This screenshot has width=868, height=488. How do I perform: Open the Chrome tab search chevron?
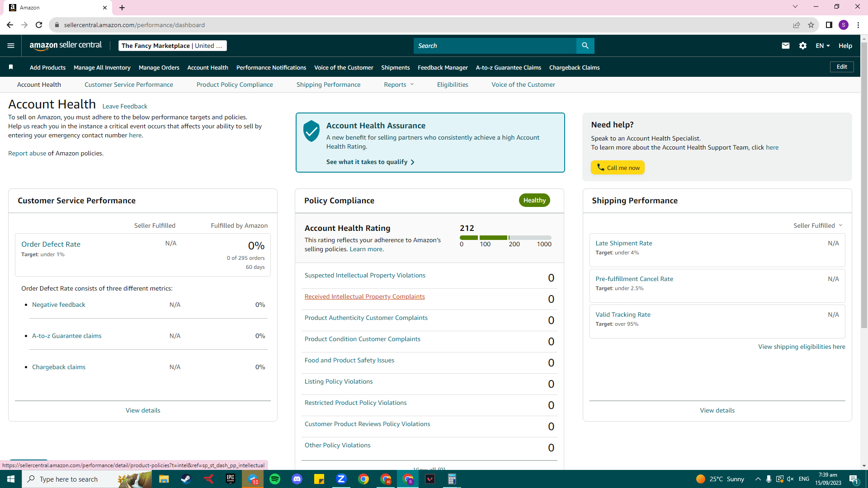tap(795, 7)
